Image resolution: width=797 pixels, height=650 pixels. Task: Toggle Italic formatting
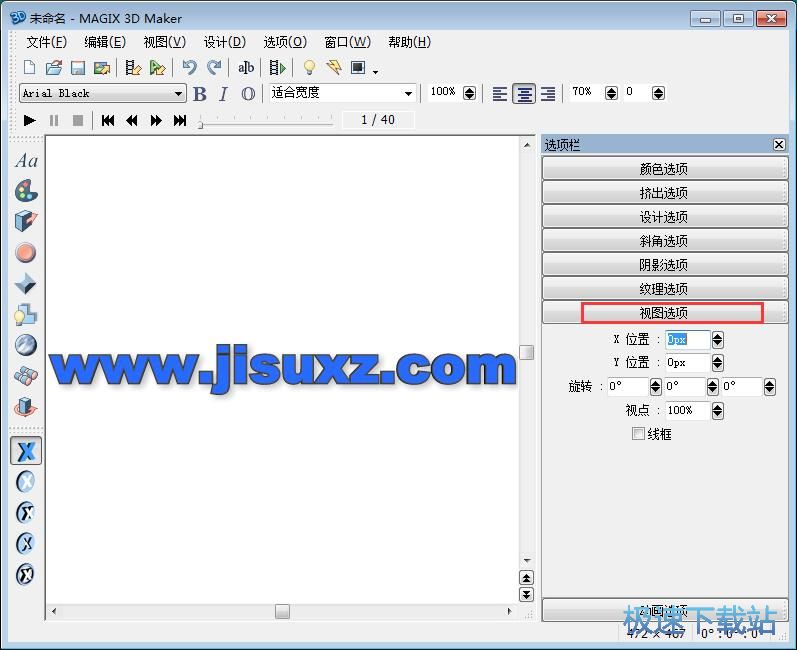pyautogui.click(x=223, y=94)
